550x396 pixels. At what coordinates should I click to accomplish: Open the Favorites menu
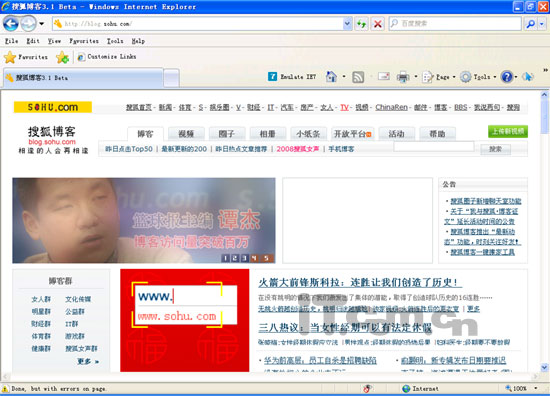84,41
